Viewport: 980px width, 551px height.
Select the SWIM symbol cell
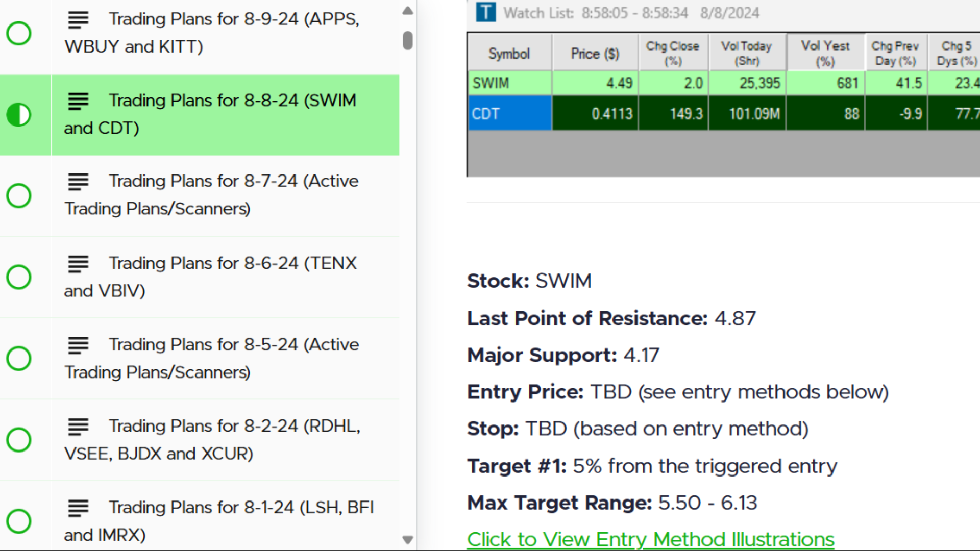pos(509,83)
